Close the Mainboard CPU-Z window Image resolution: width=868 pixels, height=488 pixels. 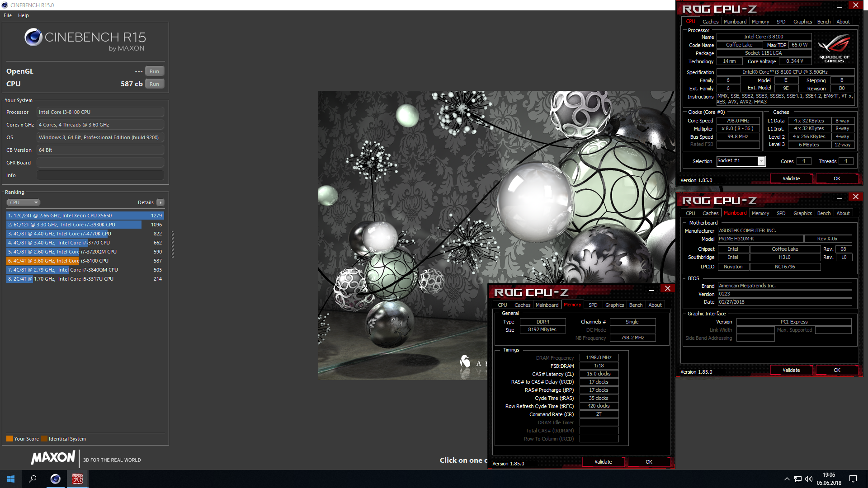(856, 197)
